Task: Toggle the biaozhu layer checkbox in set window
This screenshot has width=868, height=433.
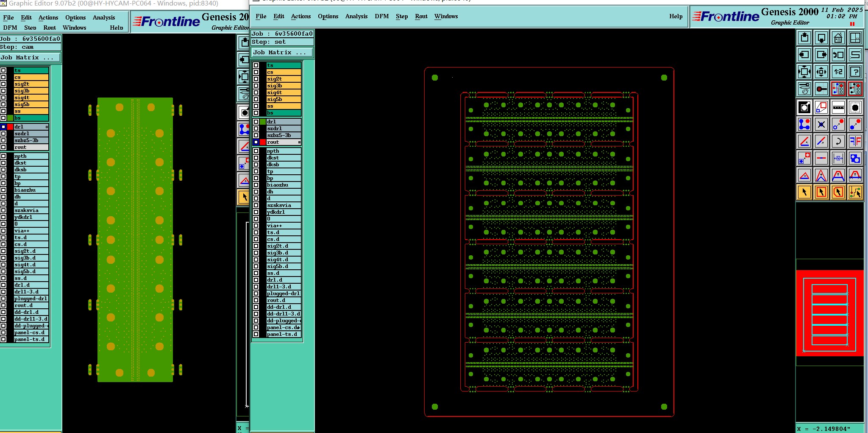Action: [x=256, y=185]
